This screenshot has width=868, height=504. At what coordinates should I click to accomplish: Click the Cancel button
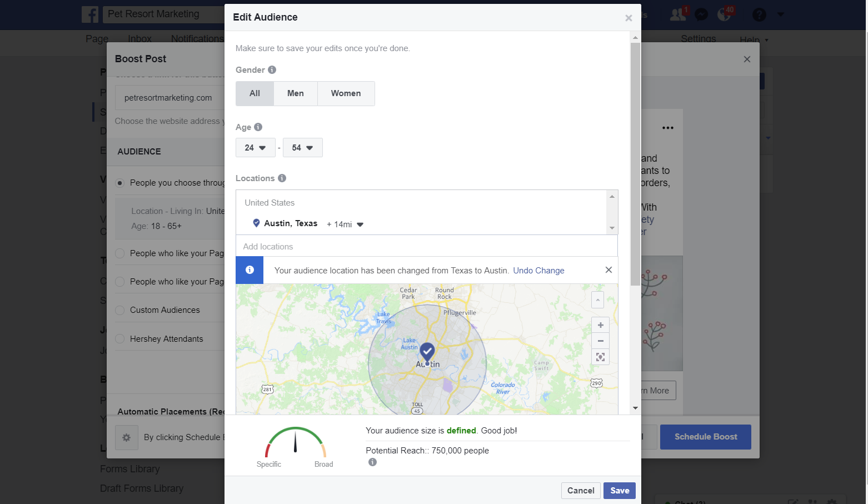pos(581,491)
